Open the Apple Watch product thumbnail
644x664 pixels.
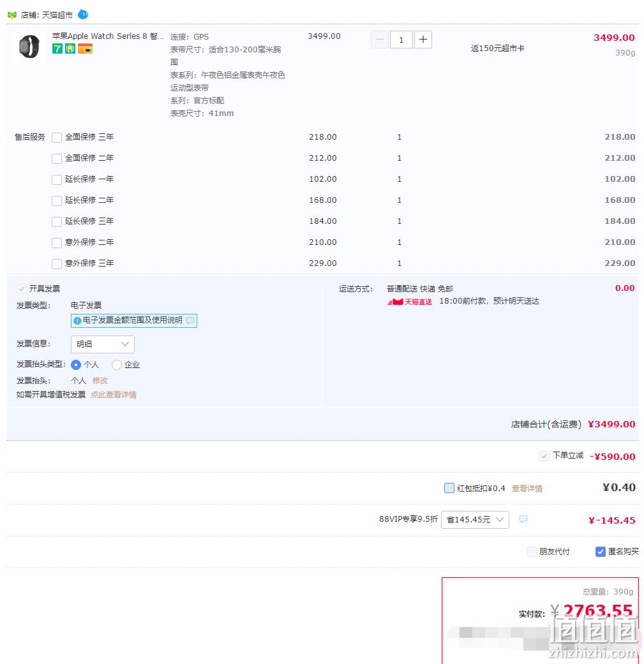29,46
